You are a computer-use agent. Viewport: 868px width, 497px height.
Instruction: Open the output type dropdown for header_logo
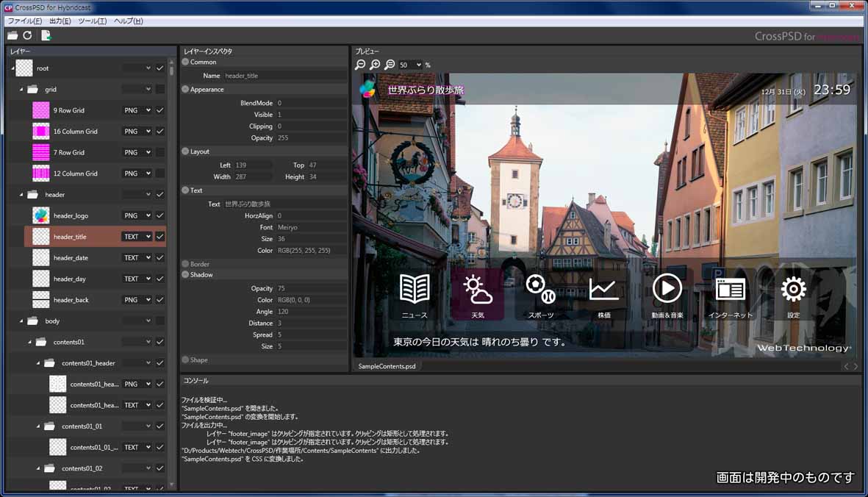point(137,215)
